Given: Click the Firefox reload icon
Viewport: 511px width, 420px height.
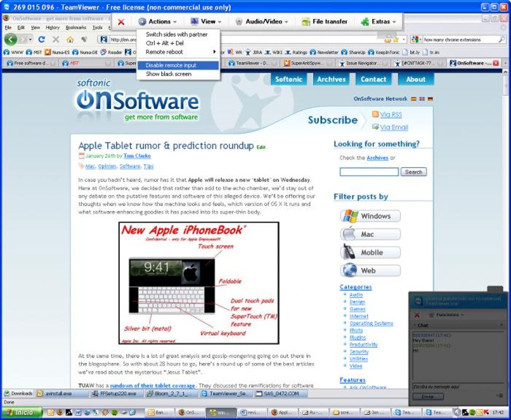Looking at the screenshot, I should tap(42, 40).
